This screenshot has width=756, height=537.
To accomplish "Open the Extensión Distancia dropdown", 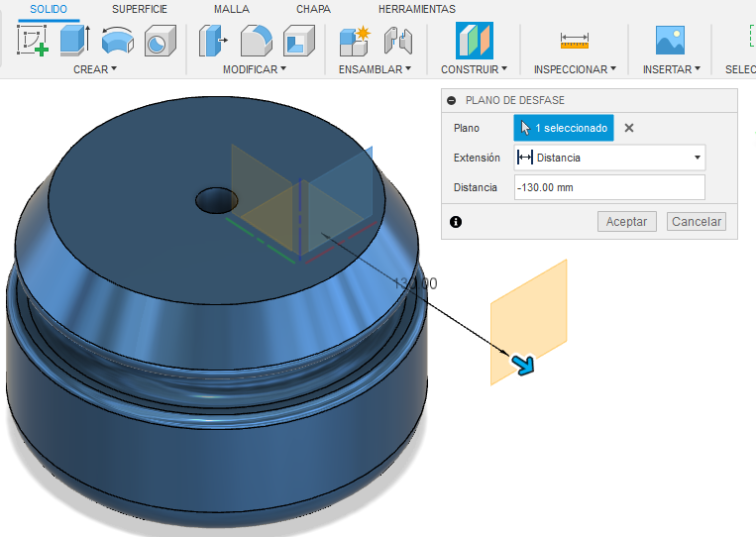I will point(609,158).
